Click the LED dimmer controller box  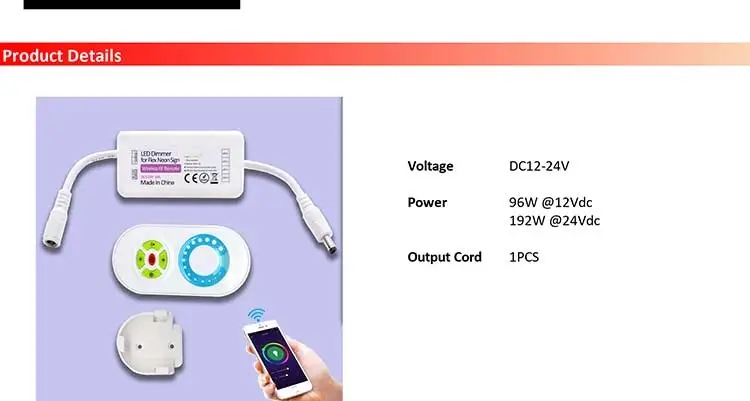[x=180, y=164]
